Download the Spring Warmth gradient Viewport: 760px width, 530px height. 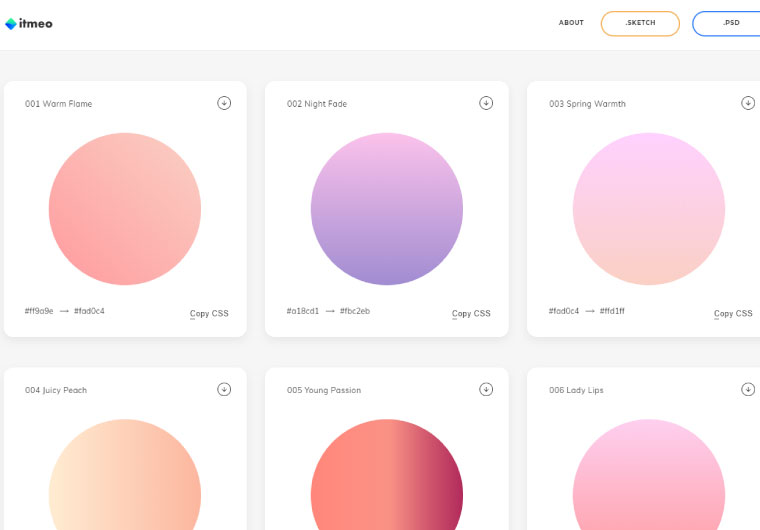coord(748,103)
